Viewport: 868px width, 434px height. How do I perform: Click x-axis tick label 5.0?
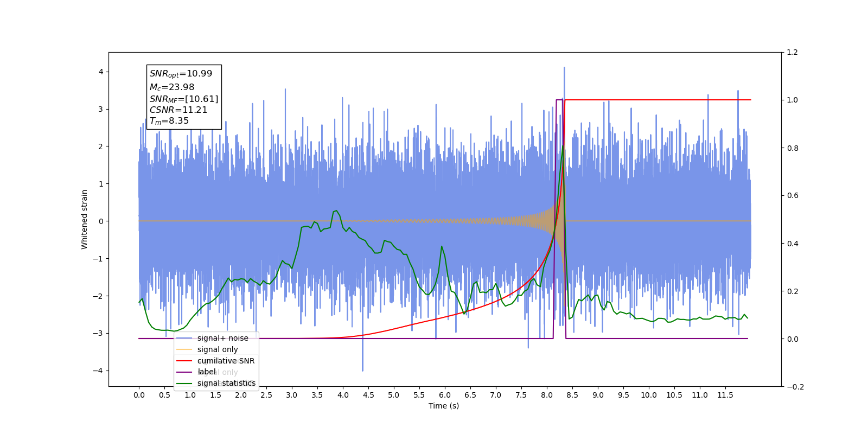(394, 395)
